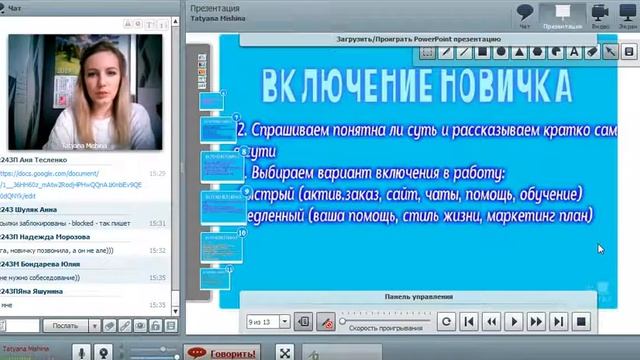
Task: Click the save drawing icon
Action: (x=629, y=52)
